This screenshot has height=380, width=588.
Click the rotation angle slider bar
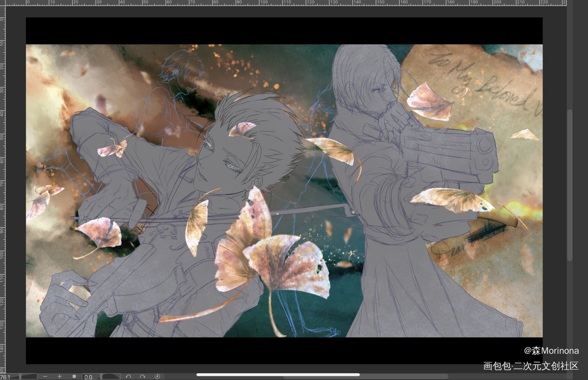pyautogui.click(x=111, y=376)
